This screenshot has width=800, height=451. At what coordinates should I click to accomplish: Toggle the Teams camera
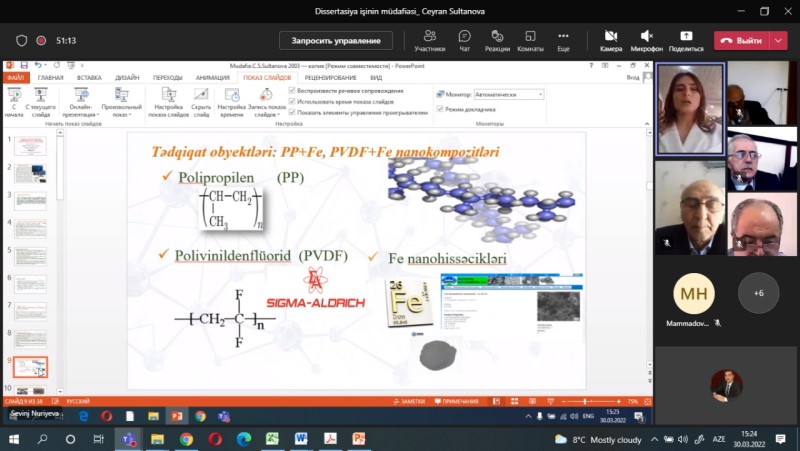pos(611,40)
